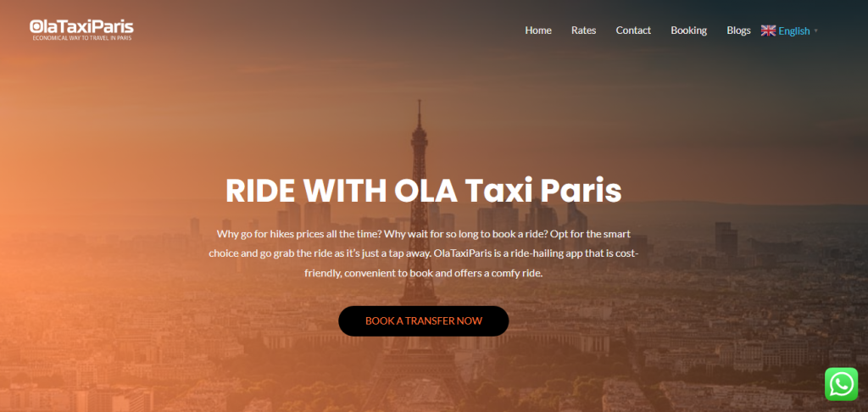The height and width of the screenshot is (412, 868).
Task: Click the OlaTaxiParis logo
Action: [81, 30]
